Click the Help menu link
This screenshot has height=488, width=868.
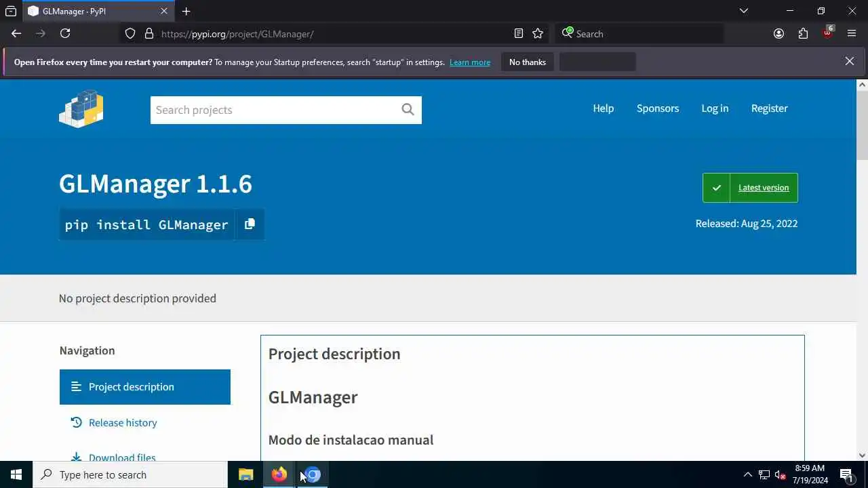pyautogui.click(x=603, y=108)
